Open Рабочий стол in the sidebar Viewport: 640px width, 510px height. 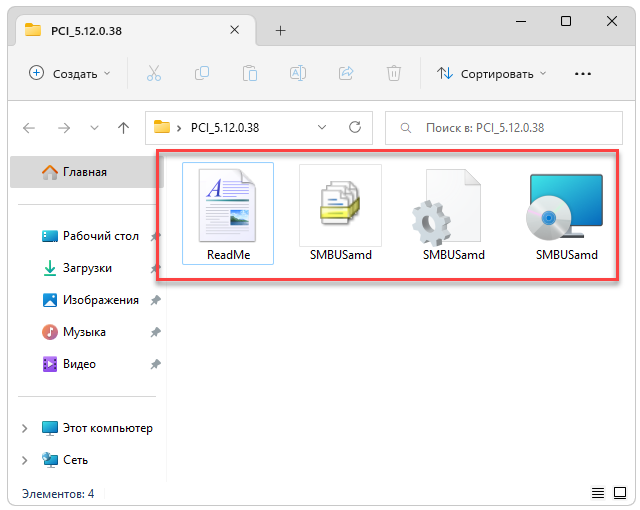(91, 236)
